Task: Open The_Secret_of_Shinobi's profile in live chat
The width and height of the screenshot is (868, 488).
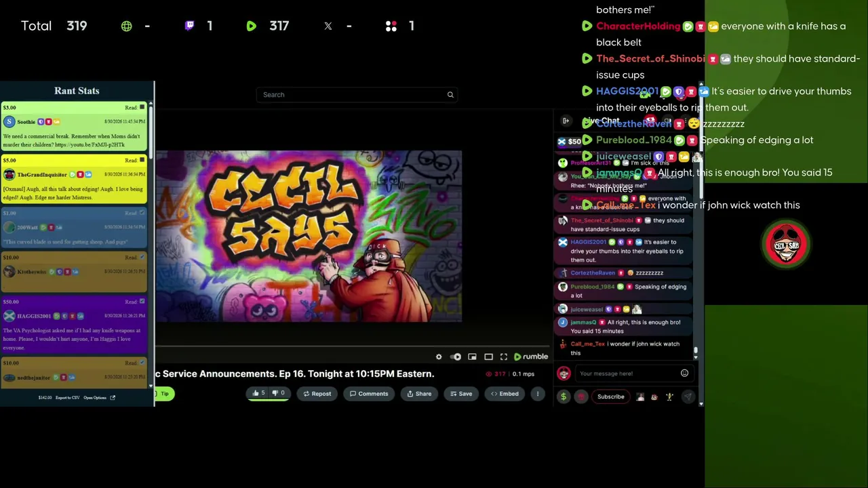Action: click(601, 220)
